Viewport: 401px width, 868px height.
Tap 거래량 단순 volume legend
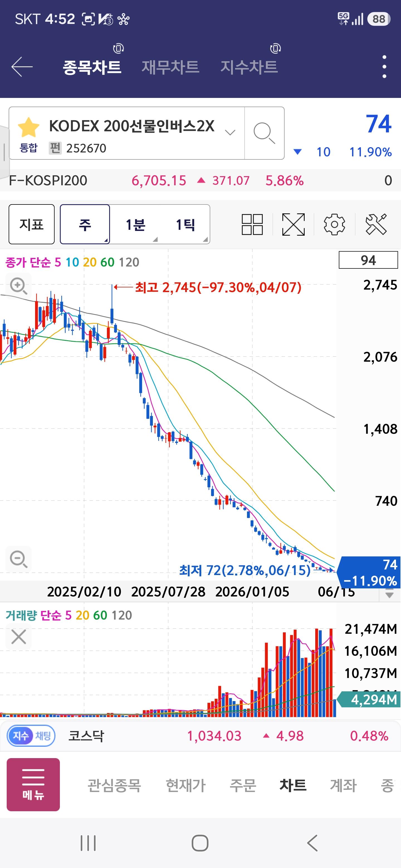point(69,615)
